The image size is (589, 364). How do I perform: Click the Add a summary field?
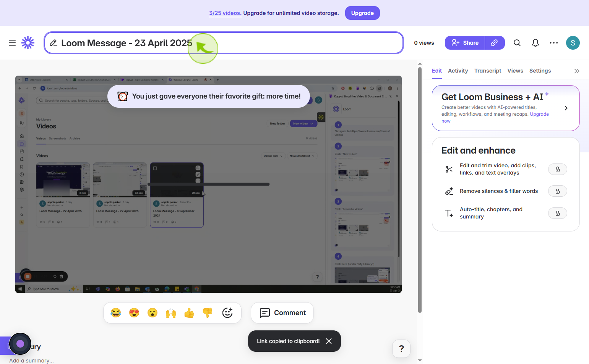coord(31,361)
